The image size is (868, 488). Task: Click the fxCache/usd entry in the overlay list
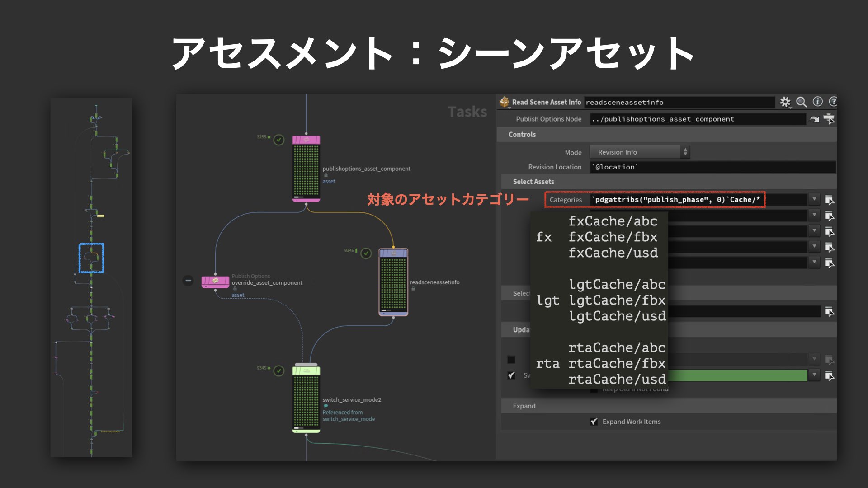(x=613, y=253)
